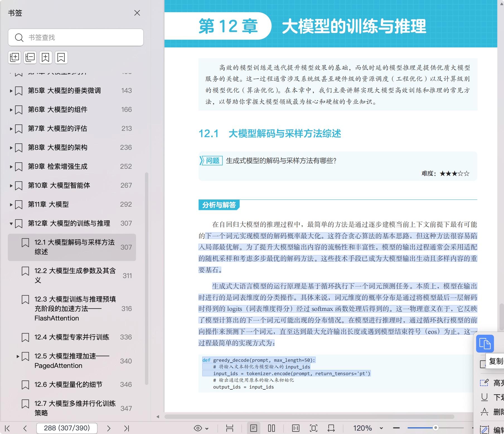Click bookmark icon of 第11章 大模型

[x=19, y=204]
